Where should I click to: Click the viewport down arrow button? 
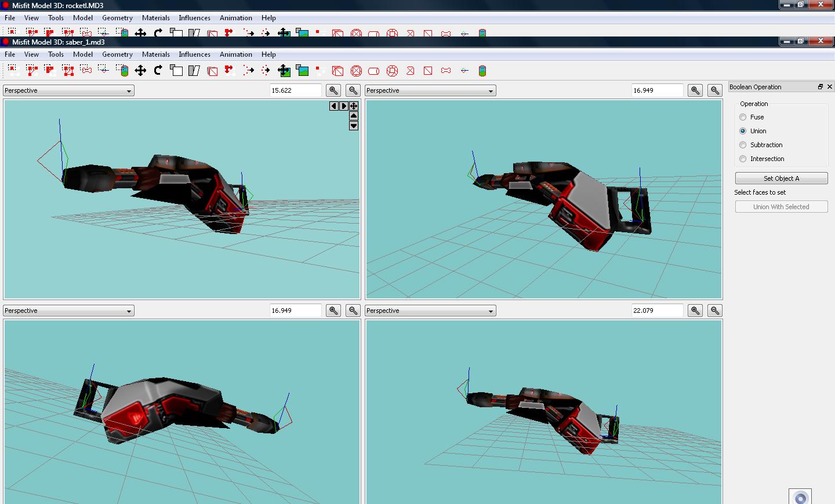(x=354, y=126)
